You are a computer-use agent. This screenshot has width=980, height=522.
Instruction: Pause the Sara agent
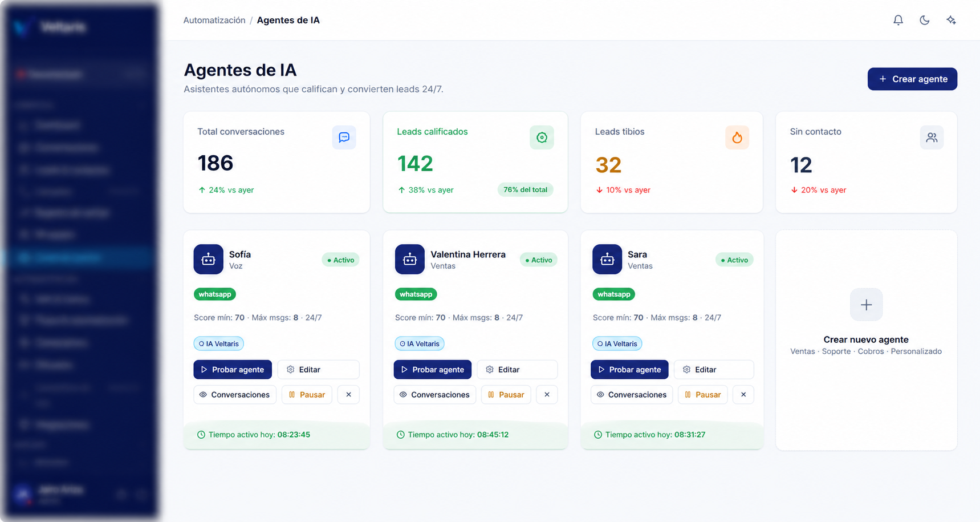(703, 395)
